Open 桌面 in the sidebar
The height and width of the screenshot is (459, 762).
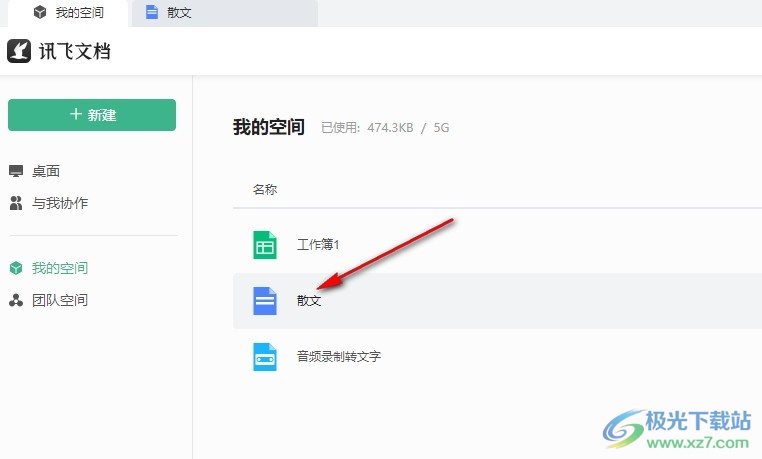(x=46, y=171)
